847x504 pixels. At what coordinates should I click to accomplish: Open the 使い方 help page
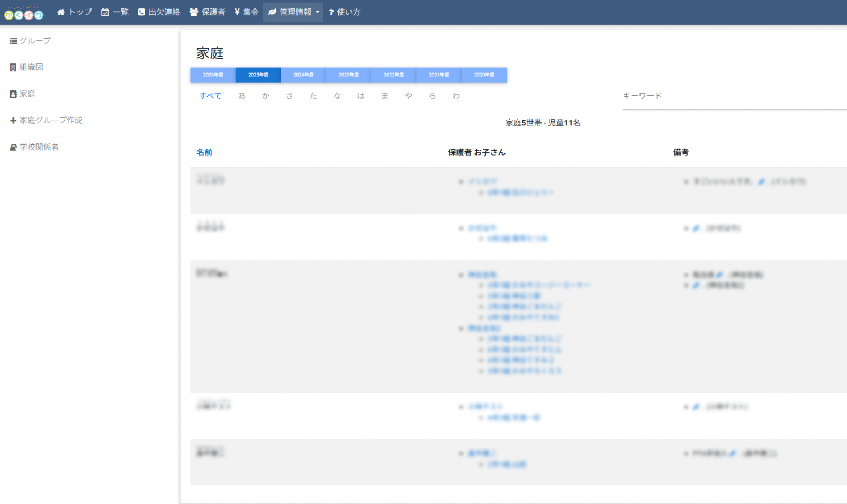345,12
